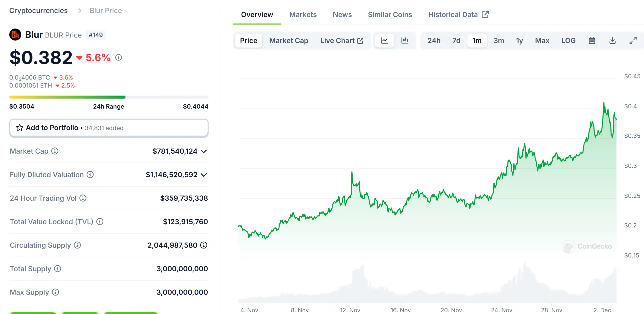Open the Similar Coins tab
The width and height of the screenshot is (644, 314).
coord(390,15)
